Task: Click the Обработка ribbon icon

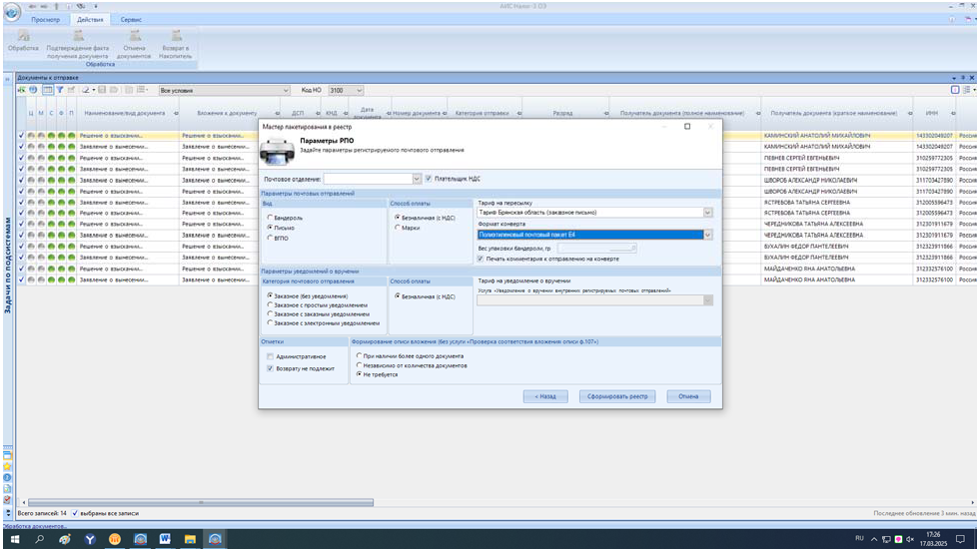Action: click(23, 38)
